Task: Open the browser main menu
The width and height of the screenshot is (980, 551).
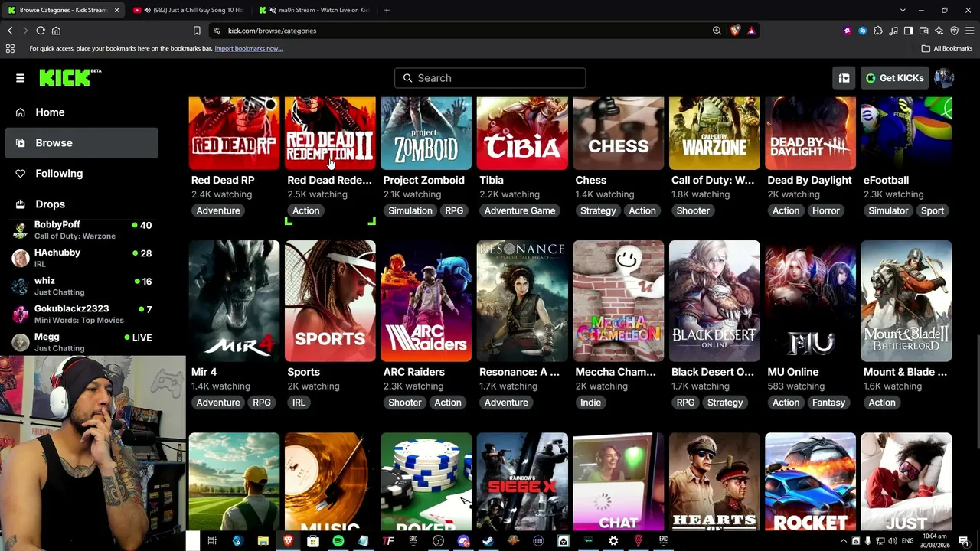Action: pyautogui.click(x=969, y=31)
